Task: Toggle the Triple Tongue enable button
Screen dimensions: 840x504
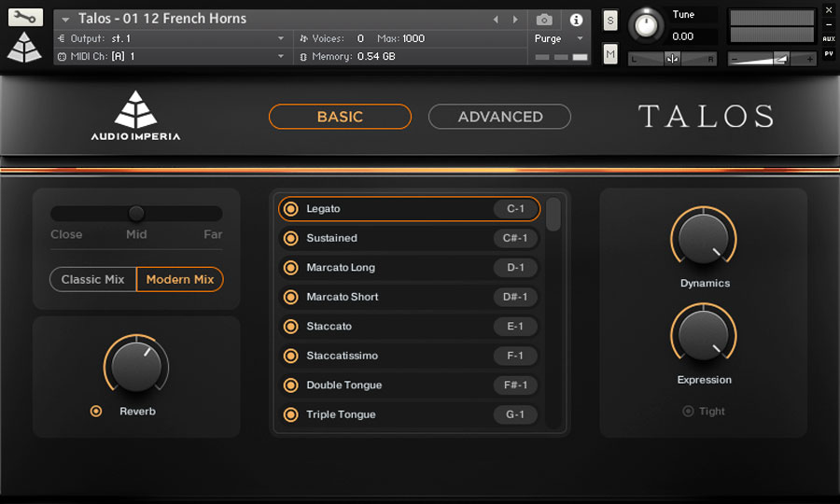Action: (291, 415)
